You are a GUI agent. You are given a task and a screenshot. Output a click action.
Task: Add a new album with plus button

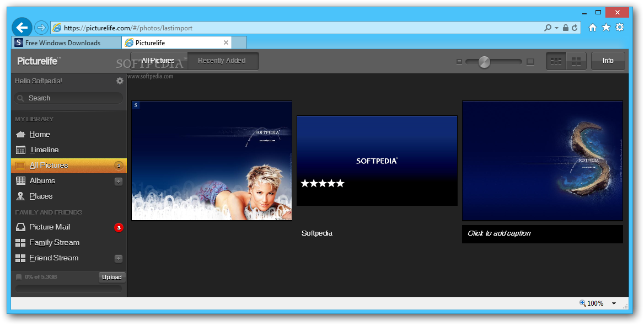119,181
